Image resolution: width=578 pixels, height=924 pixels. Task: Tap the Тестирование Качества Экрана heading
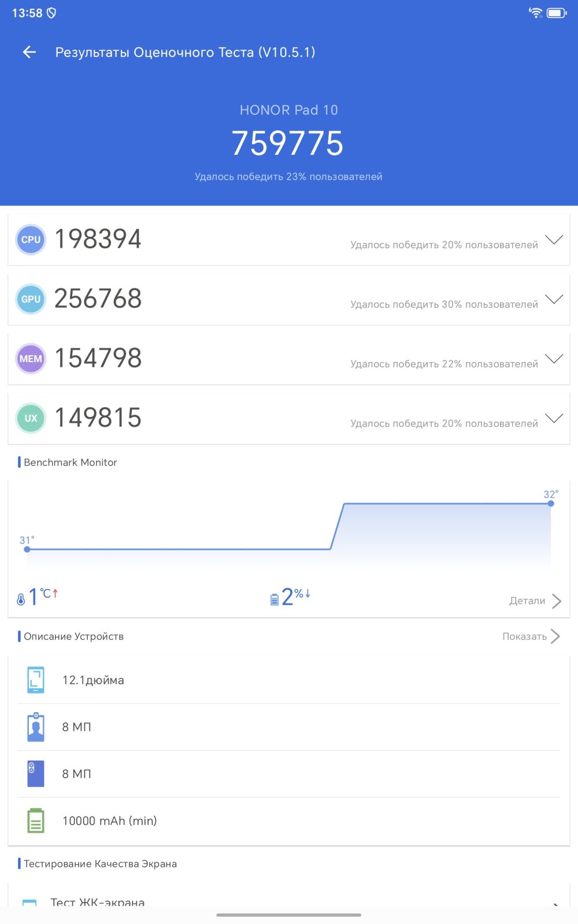pyautogui.click(x=100, y=864)
